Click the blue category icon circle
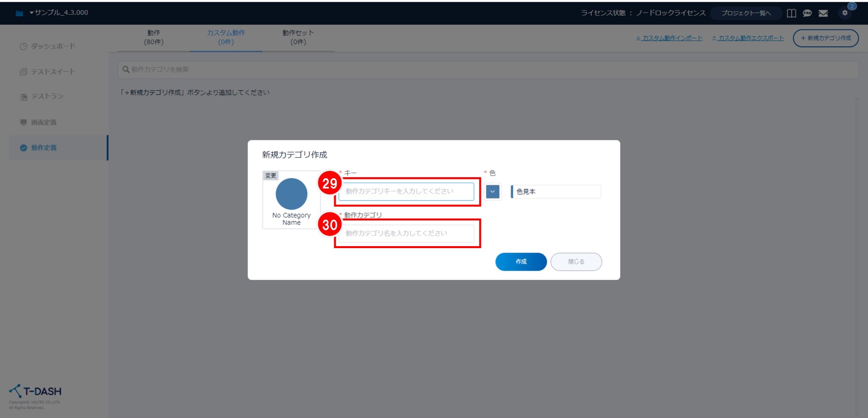868x418 pixels. coord(291,194)
